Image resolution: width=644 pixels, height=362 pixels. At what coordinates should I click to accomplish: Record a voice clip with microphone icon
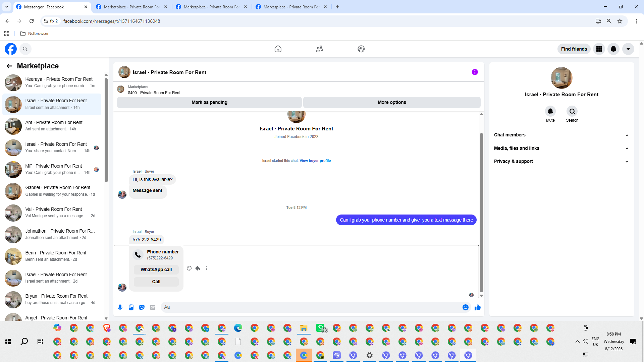[x=120, y=307]
